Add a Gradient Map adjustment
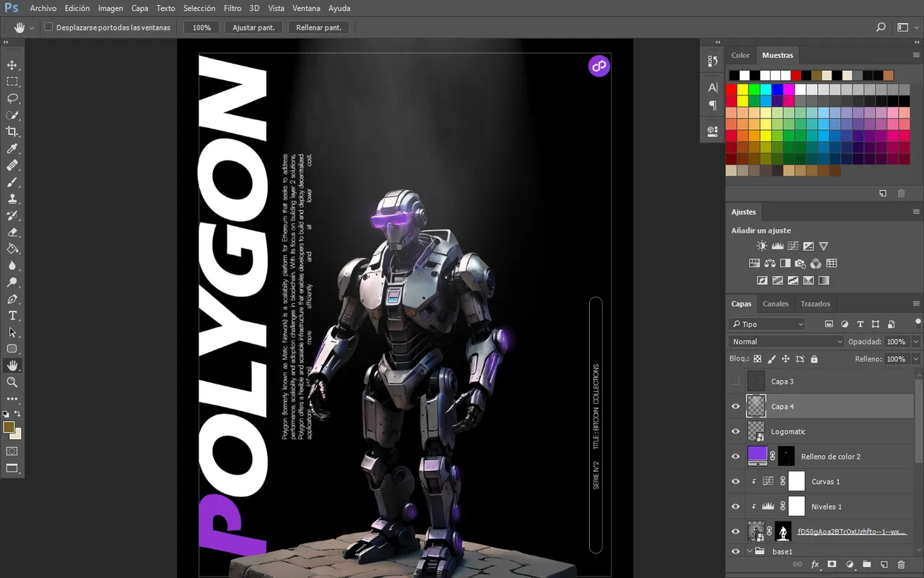924x578 pixels. 824,280
